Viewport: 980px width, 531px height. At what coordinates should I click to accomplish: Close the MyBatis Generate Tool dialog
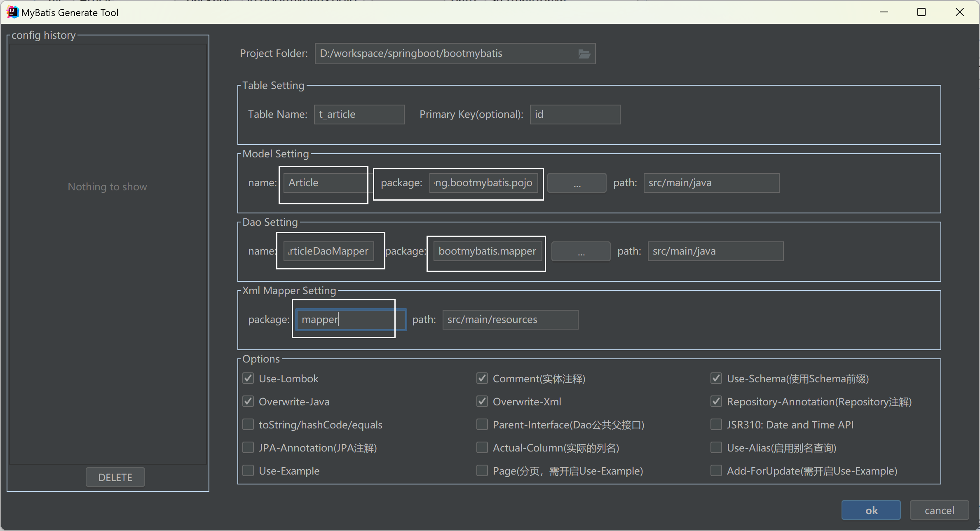point(960,12)
